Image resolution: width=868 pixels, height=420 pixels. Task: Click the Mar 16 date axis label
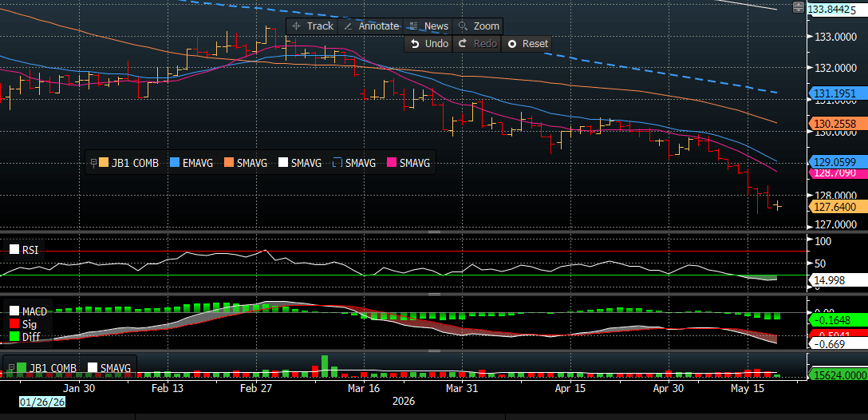click(364, 388)
